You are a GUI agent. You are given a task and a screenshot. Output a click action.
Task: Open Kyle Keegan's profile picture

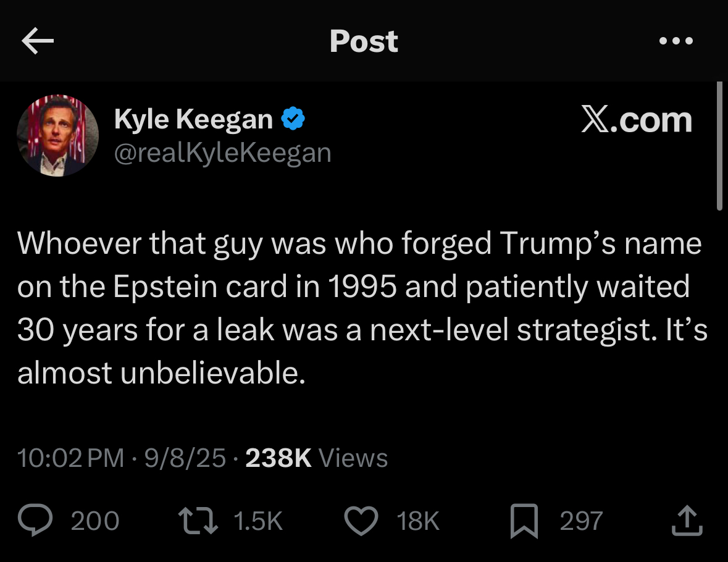tap(57, 136)
